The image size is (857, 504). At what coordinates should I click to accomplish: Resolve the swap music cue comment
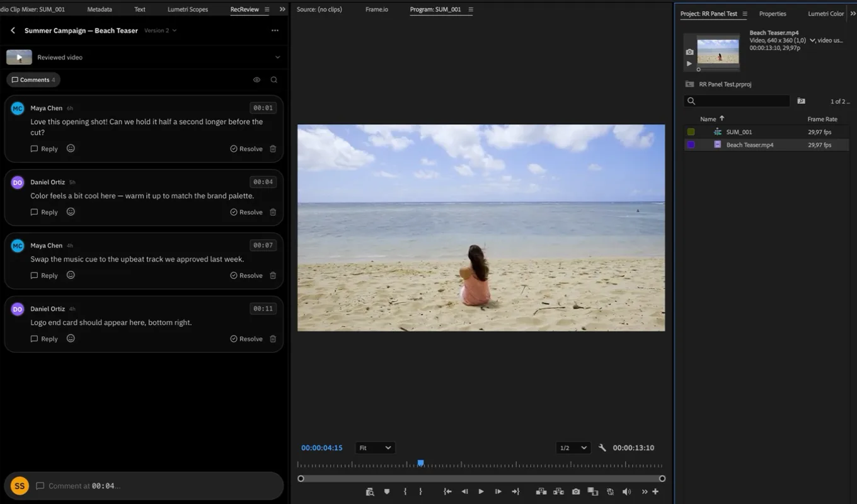tap(246, 275)
